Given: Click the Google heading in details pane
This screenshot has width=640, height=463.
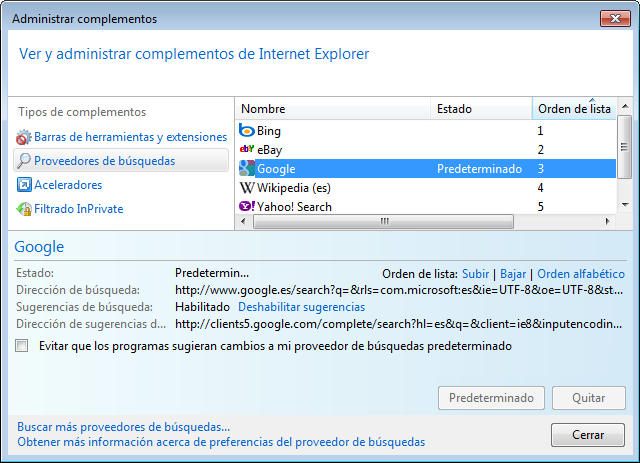Looking at the screenshot, I should point(39,247).
